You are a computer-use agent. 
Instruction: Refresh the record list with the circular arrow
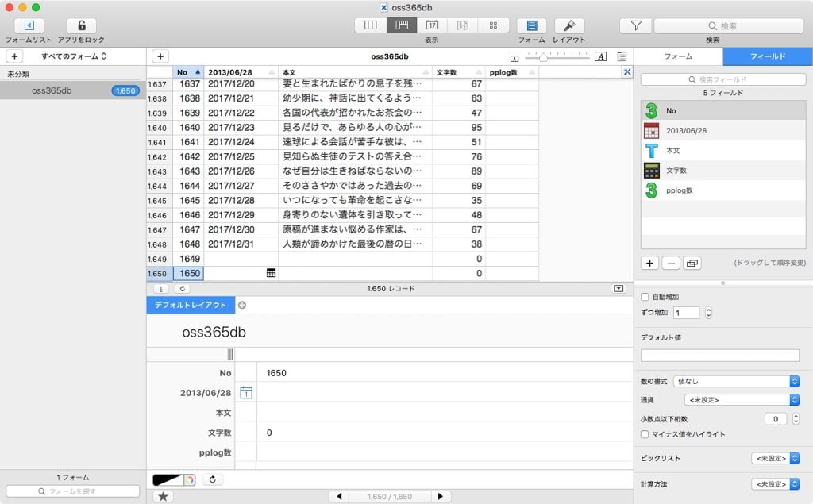coord(182,289)
